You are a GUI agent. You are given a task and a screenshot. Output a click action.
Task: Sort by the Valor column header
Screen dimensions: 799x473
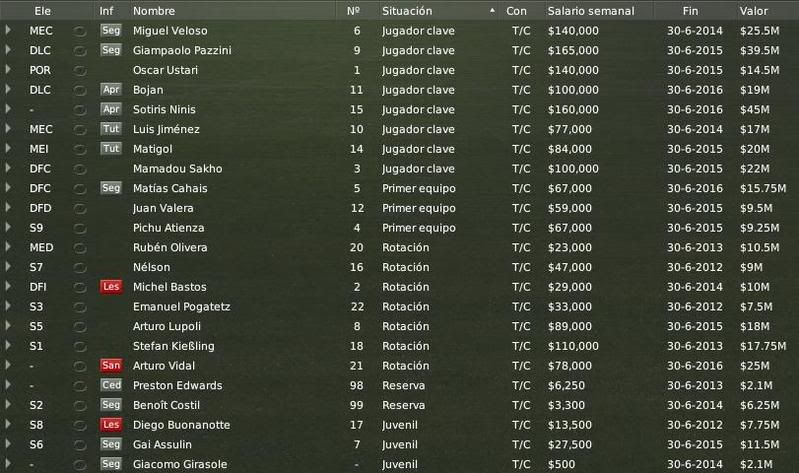point(754,11)
